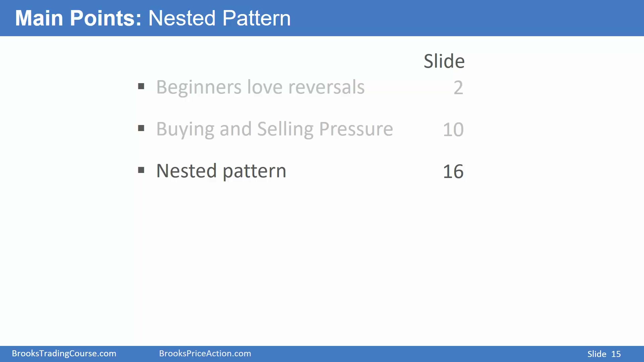Click slide number 16 in the list
Screen dimensions: 644x362
(453, 172)
